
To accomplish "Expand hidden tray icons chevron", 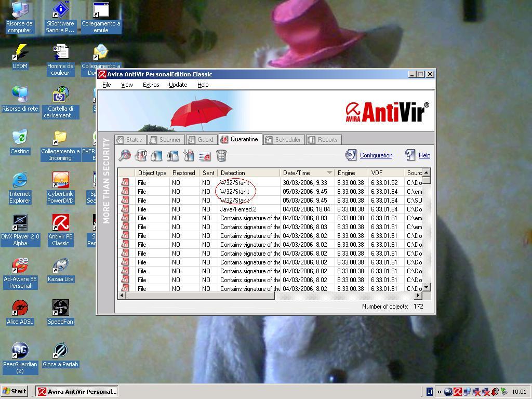I will 439,392.
